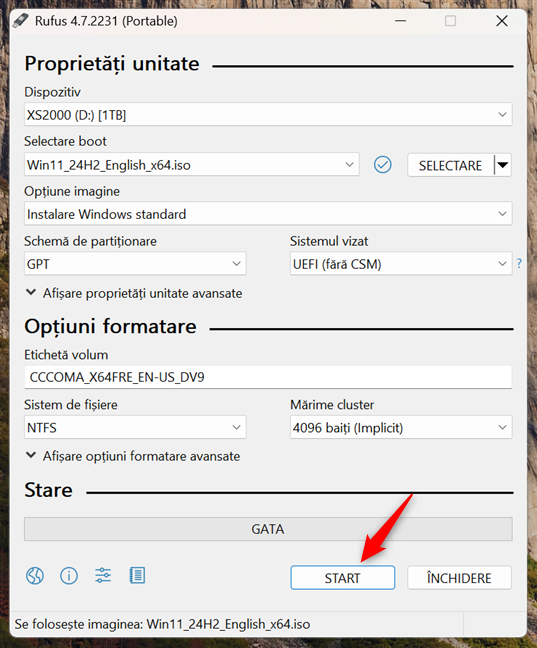Screen dimensions: 537x648
Task: Open the About info icon
Action: click(69, 575)
